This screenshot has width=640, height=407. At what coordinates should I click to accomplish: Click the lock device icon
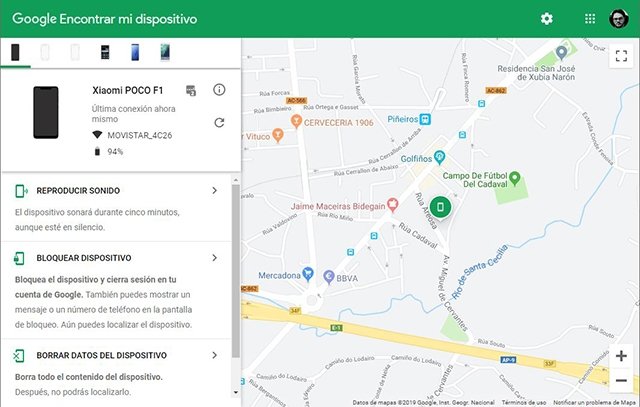19,258
